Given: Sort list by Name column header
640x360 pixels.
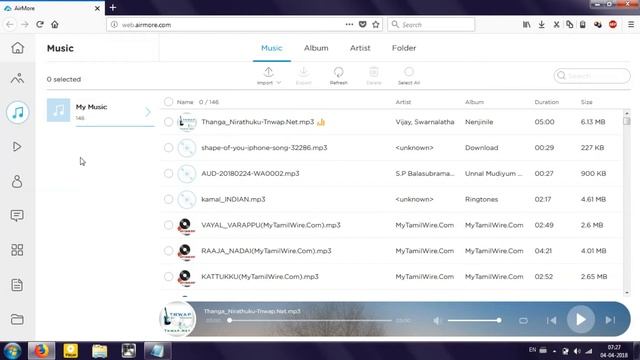Looking at the screenshot, I should [x=185, y=102].
